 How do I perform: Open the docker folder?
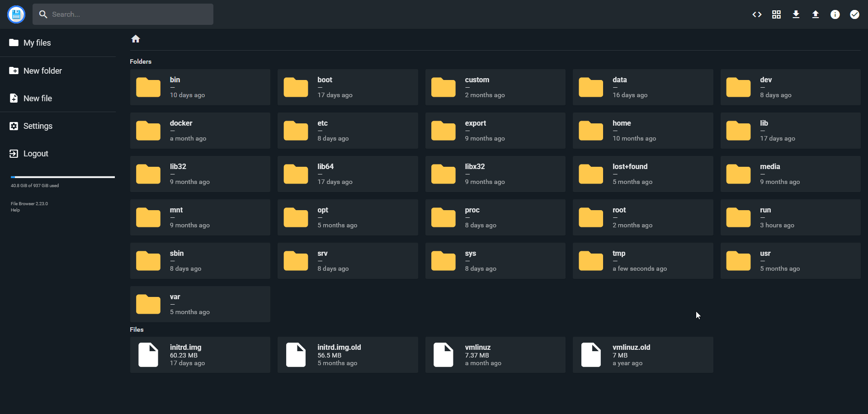point(200,130)
